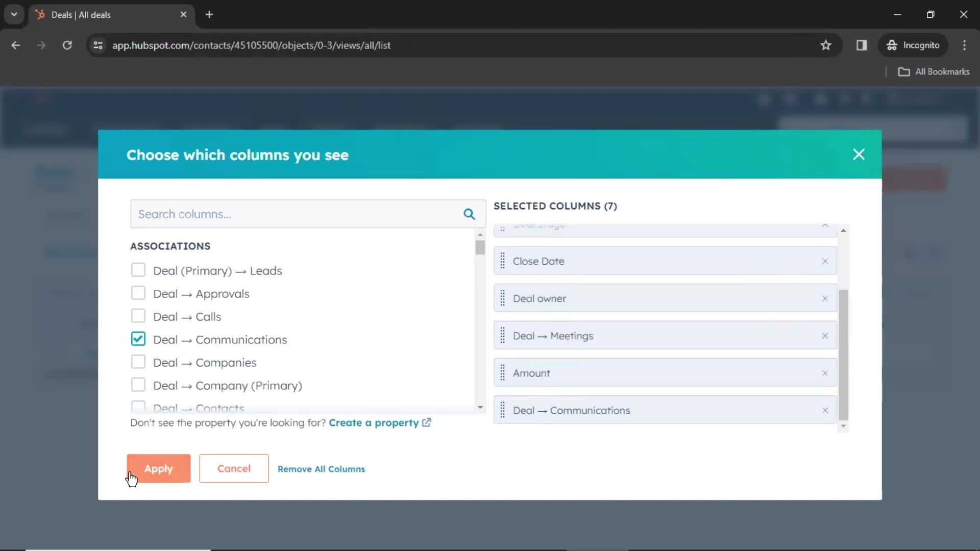The height and width of the screenshot is (551, 980).
Task: Grab the drag handle for Amount
Action: coord(502,373)
